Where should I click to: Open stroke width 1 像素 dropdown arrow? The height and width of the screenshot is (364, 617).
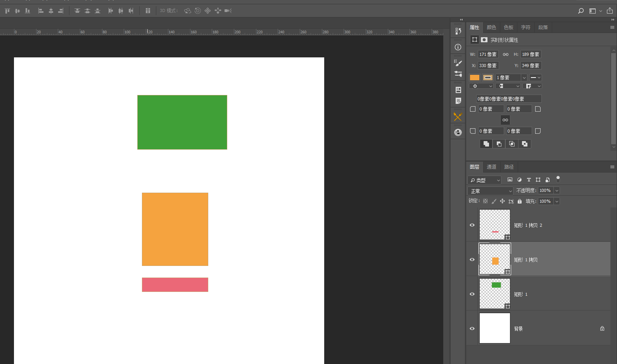tap(524, 78)
